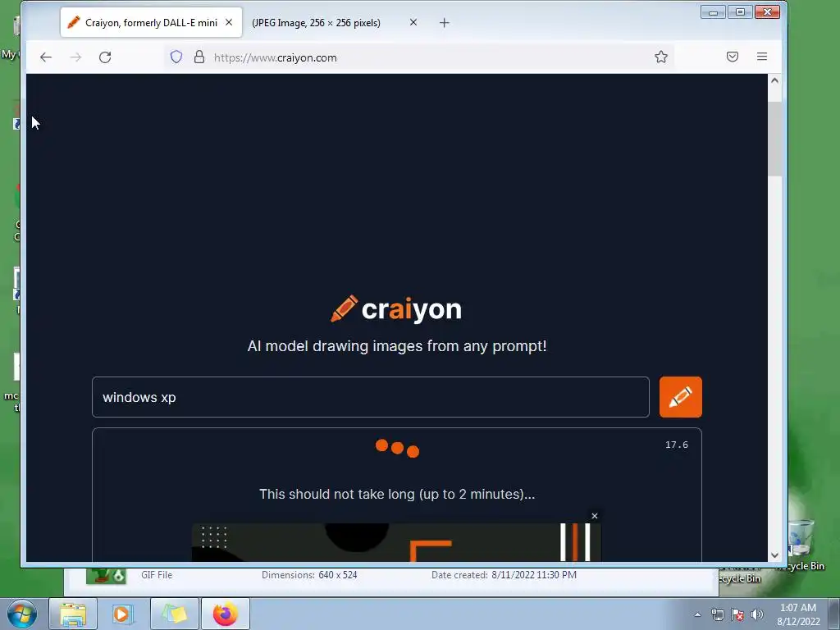
Task: Minimize the Firefox window
Action: pyautogui.click(x=713, y=11)
